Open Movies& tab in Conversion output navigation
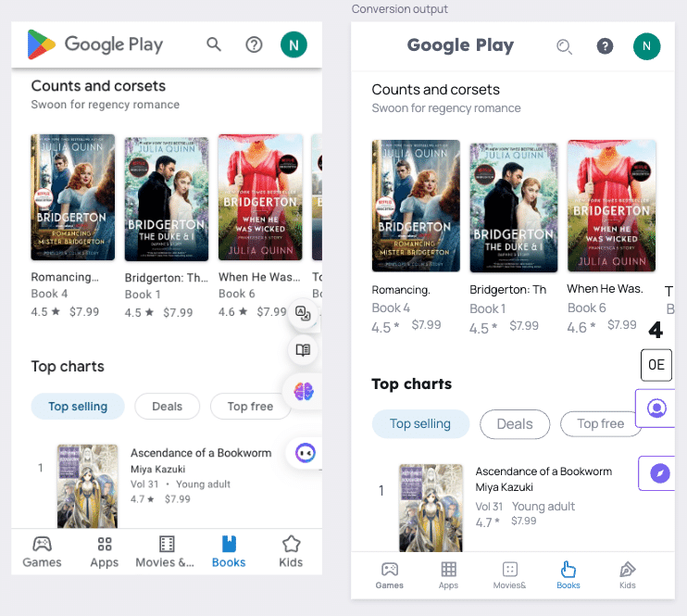Image resolution: width=687 pixels, height=616 pixels. 509,575
